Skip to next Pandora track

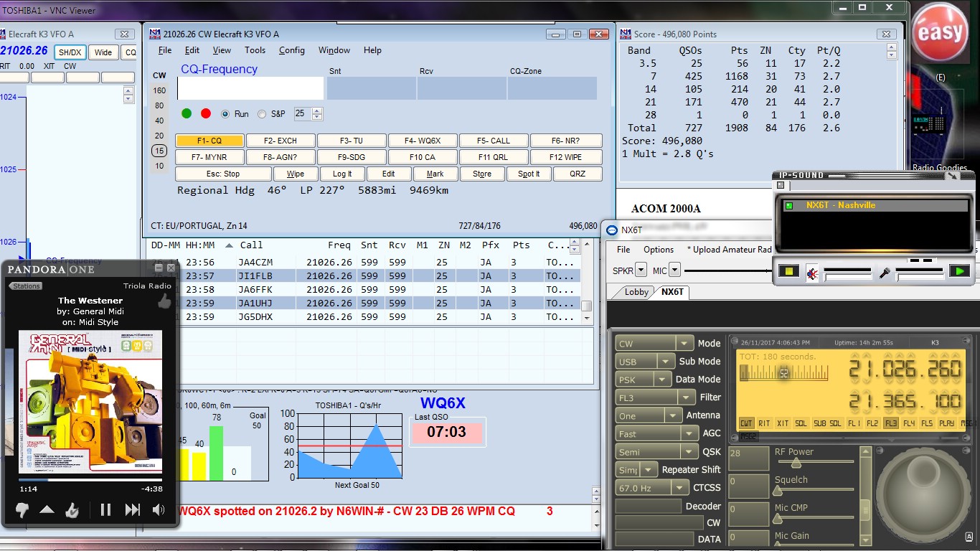tap(132, 510)
